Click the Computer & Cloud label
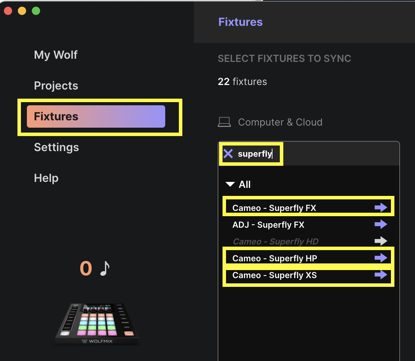Screen dimensions: 415x361 280,122
